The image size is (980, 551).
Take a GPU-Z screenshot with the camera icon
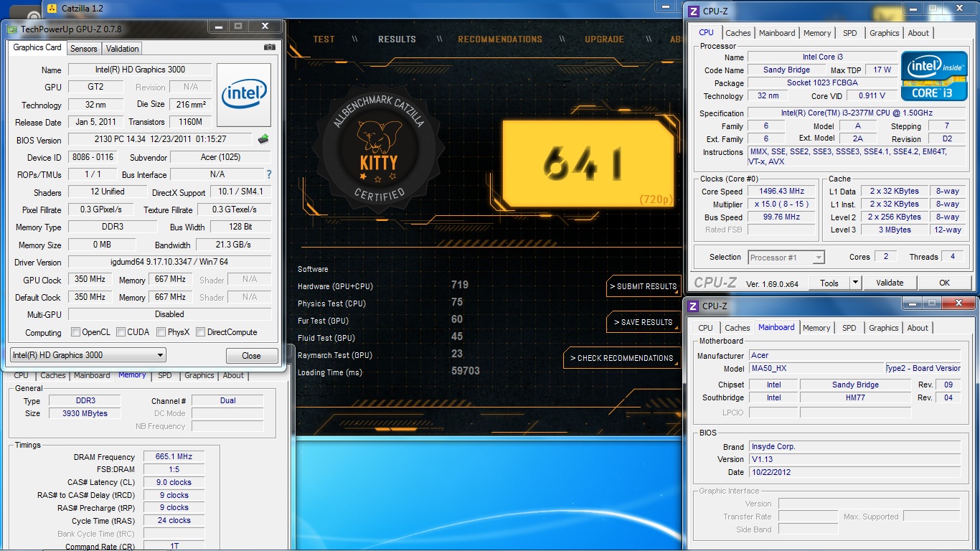pos(269,47)
